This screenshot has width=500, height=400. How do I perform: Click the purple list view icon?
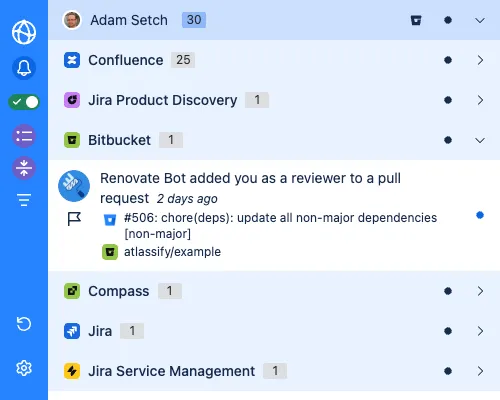point(24,136)
